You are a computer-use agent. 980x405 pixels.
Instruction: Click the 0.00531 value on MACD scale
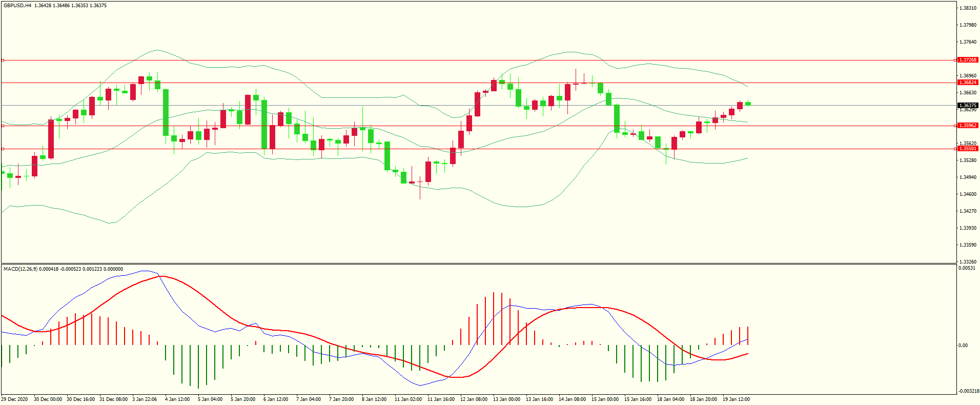point(967,268)
